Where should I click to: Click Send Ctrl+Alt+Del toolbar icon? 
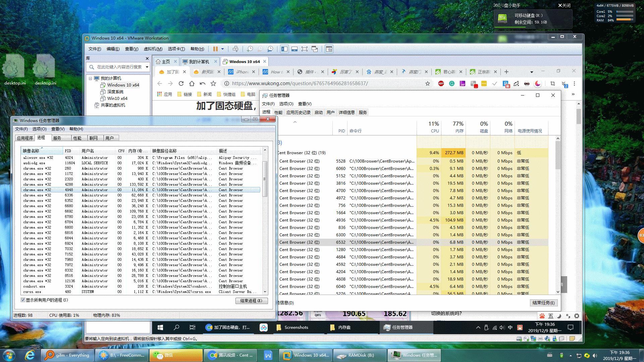235,49
